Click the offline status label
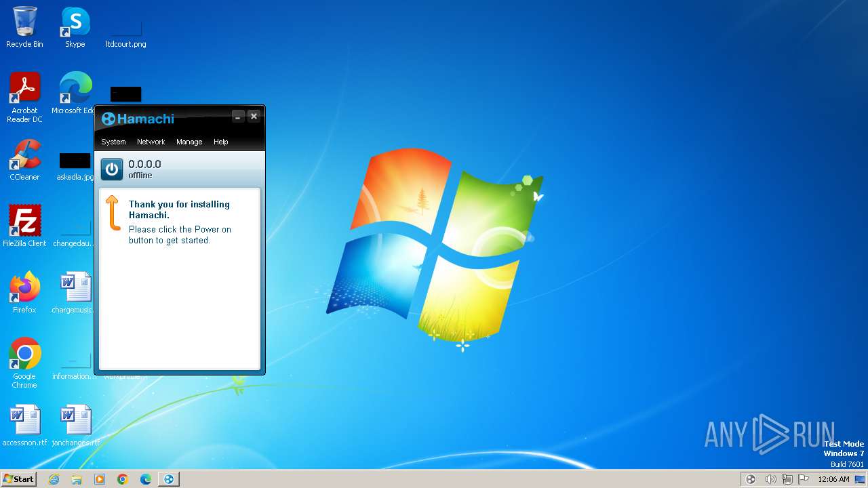Image resolution: width=868 pixels, height=488 pixels. [x=140, y=176]
